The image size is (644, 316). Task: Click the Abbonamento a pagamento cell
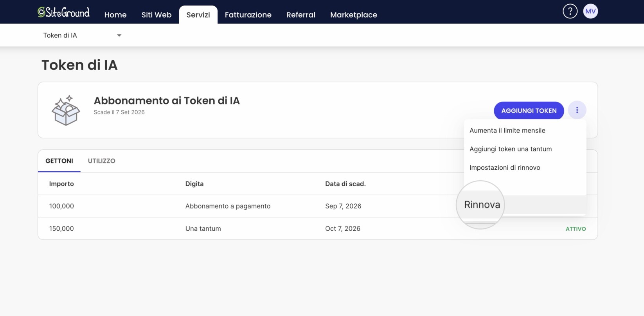pyautogui.click(x=228, y=206)
